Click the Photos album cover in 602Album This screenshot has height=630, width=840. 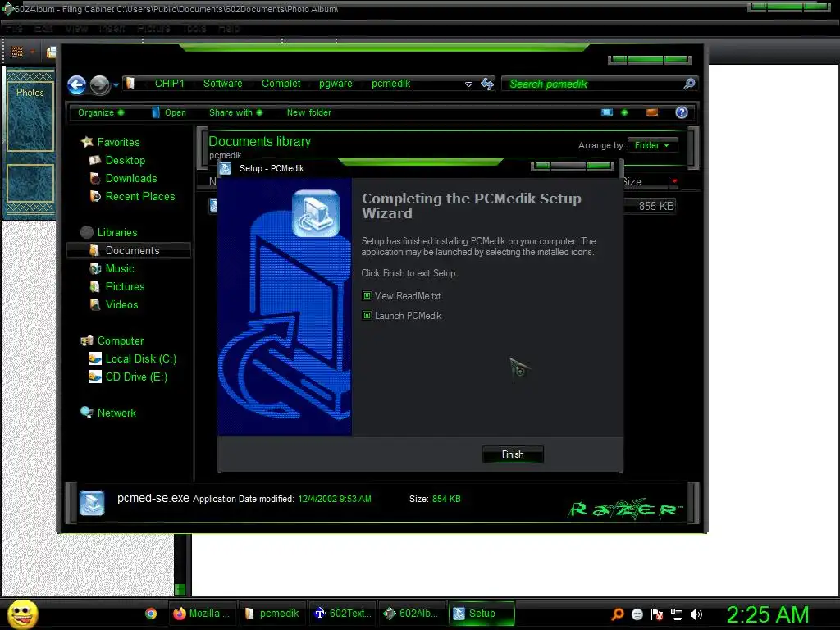coord(30,116)
